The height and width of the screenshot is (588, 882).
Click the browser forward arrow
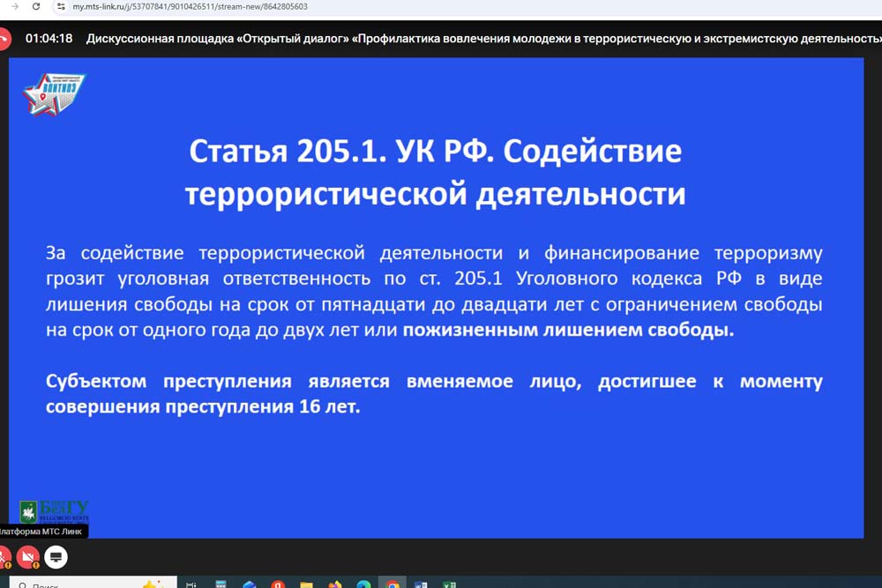[14, 6]
